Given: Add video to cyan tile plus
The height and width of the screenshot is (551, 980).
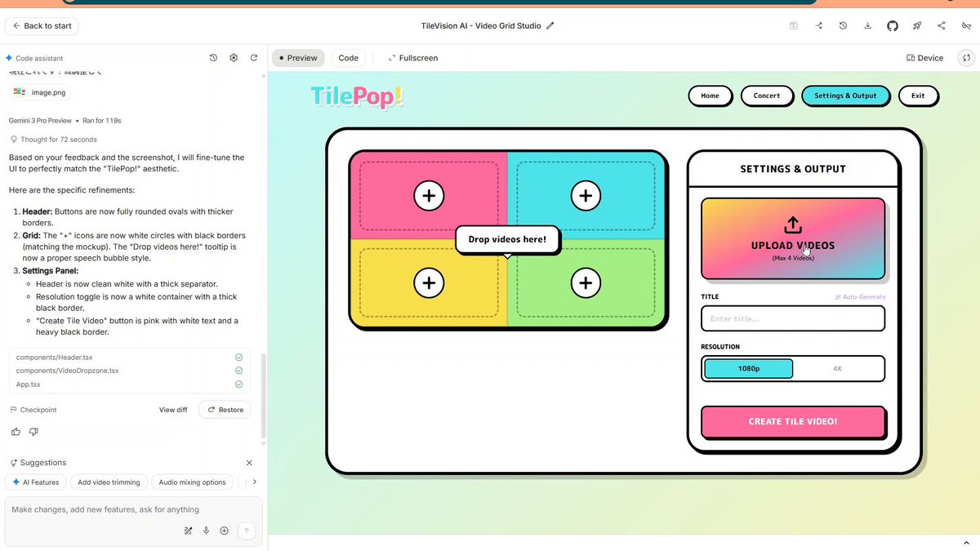Looking at the screenshot, I should [x=586, y=196].
